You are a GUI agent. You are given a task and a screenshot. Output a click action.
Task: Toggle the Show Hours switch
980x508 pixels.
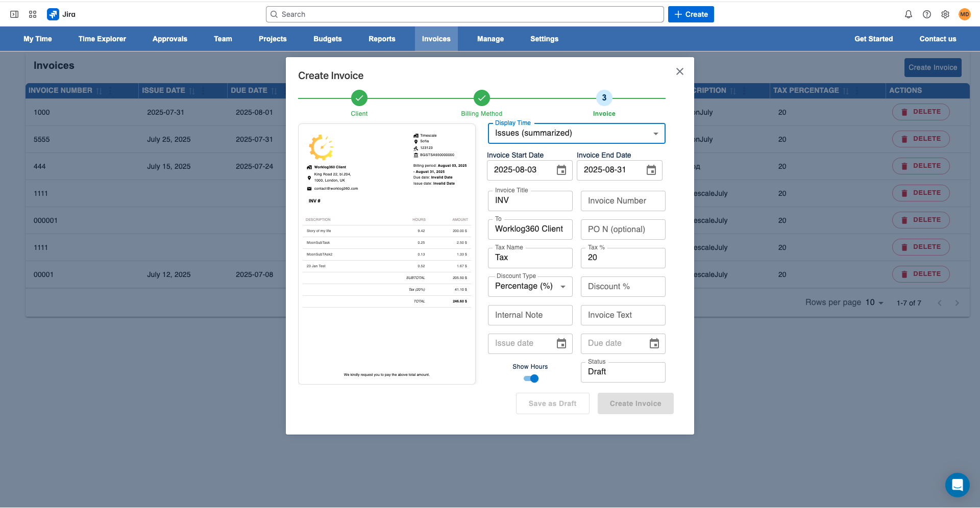[531, 378]
